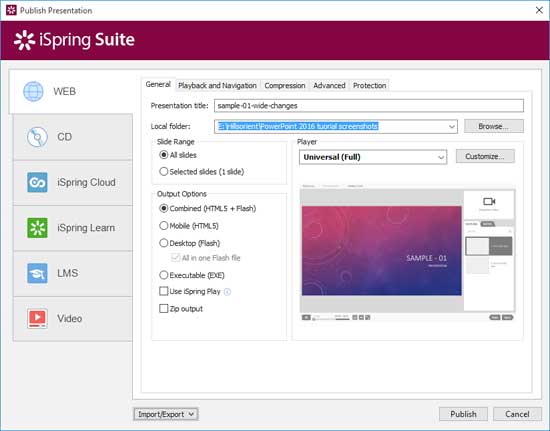Open the Import/Export dropdown button

(x=166, y=414)
